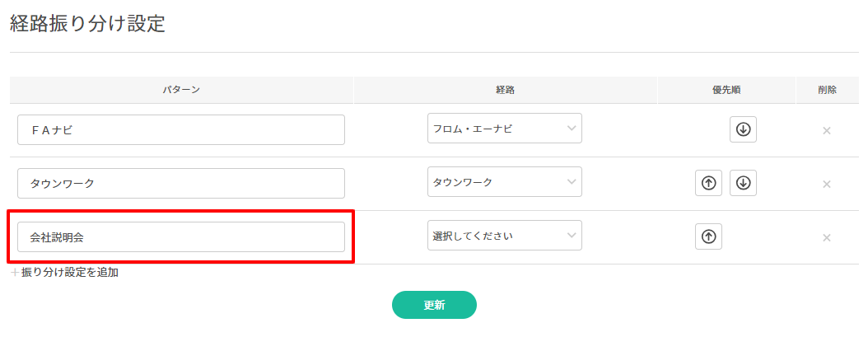Remove the 会社説明会 pattern row
The image size is (868, 337).
(827, 237)
